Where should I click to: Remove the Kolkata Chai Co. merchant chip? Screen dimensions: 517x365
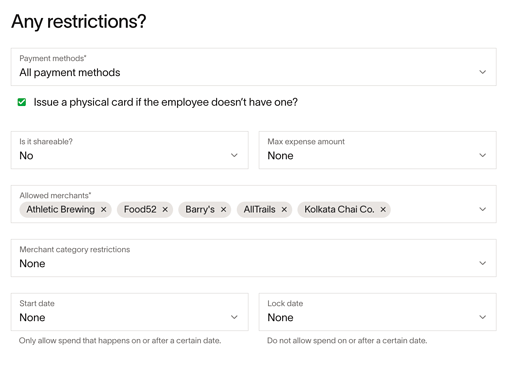[383, 210]
